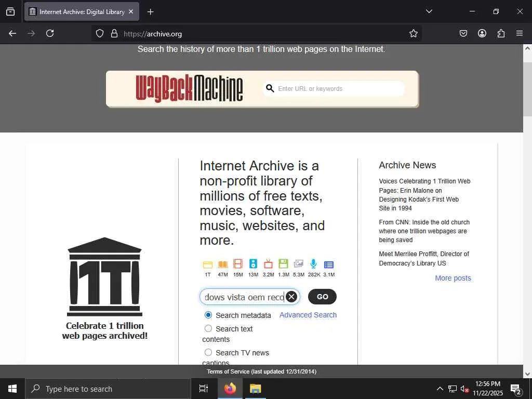The image size is (532, 399).
Task: Click the scrollbar down arrow
Action: tap(527, 374)
